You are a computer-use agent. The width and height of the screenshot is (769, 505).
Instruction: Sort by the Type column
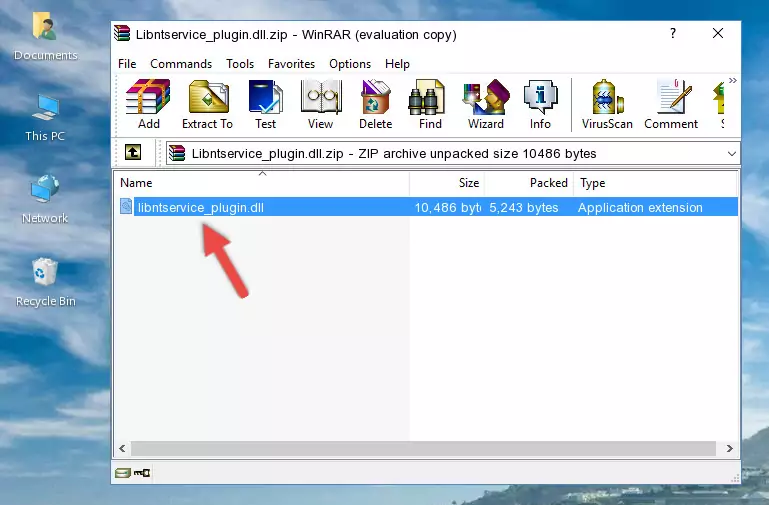655,183
